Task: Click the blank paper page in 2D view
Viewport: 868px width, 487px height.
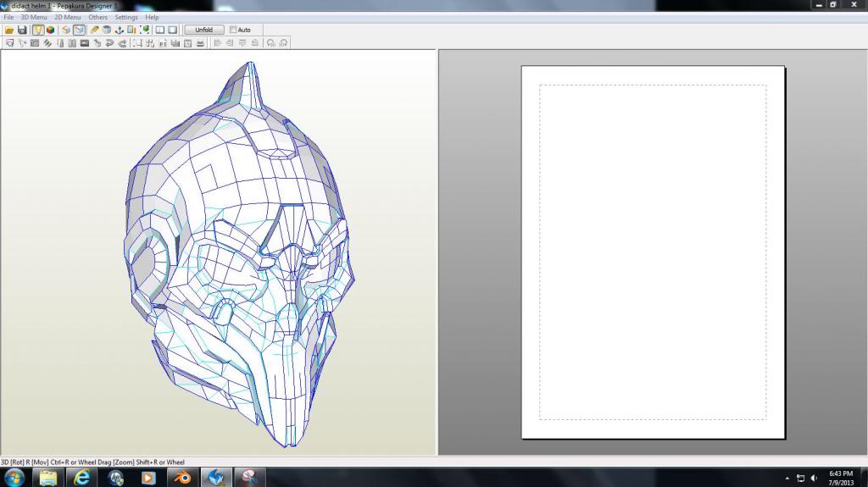Action: point(654,252)
